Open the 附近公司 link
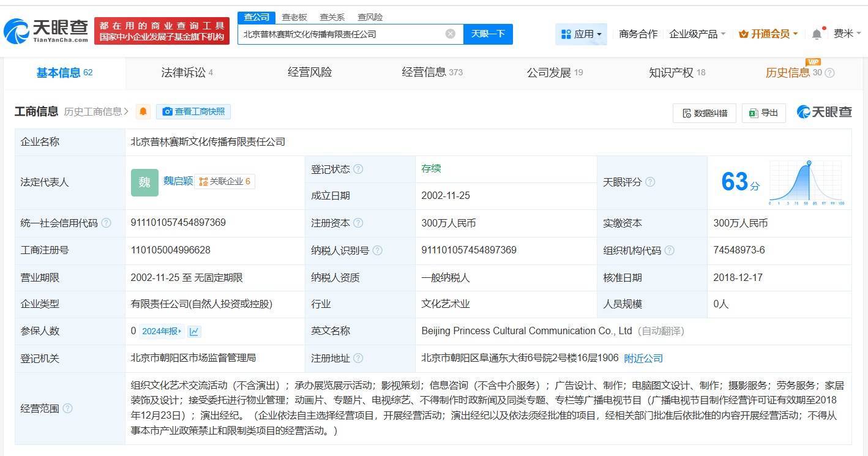868x456 pixels. coord(643,358)
